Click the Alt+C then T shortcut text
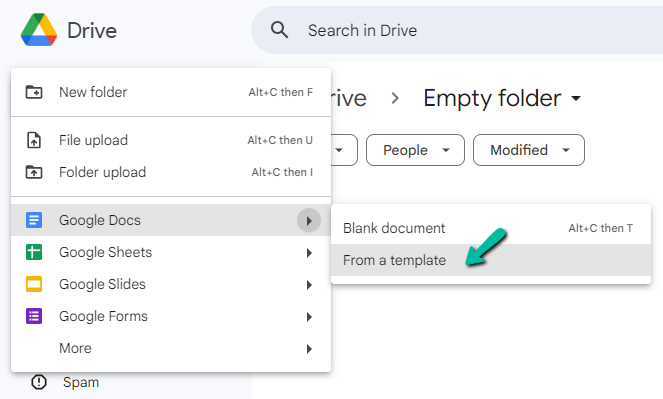 click(600, 228)
